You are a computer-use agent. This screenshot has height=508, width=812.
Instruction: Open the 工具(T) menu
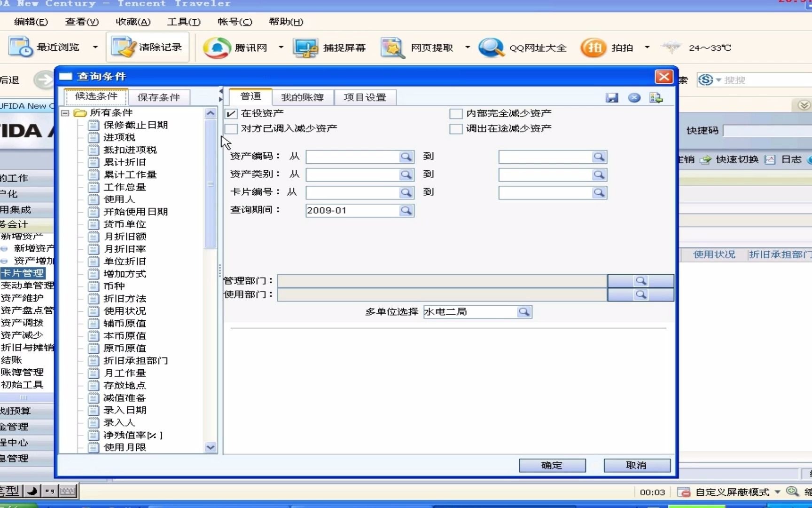pyautogui.click(x=183, y=22)
